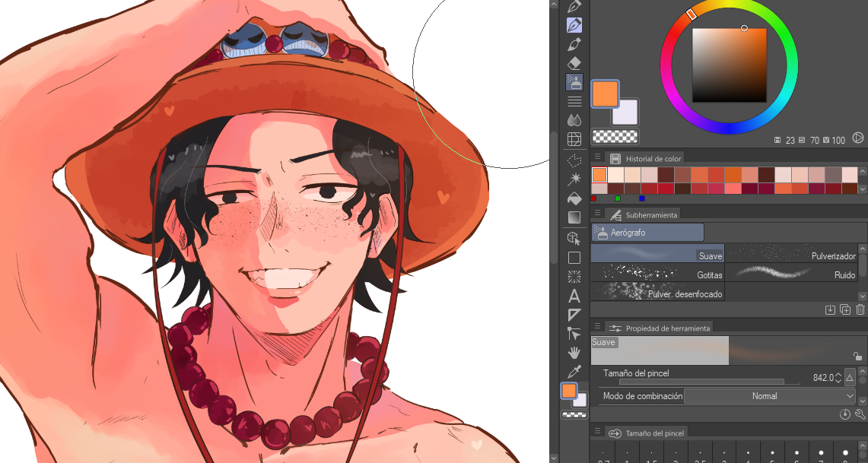Choose the Ruido sub tool
The image size is (868, 463).
click(x=792, y=272)
